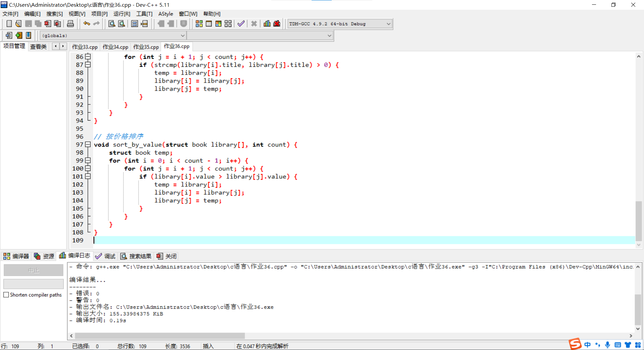Screen dimensions: 644x350
Task: Click the Sogou microphone voice input icon
Action: click(x=607, y=345)
